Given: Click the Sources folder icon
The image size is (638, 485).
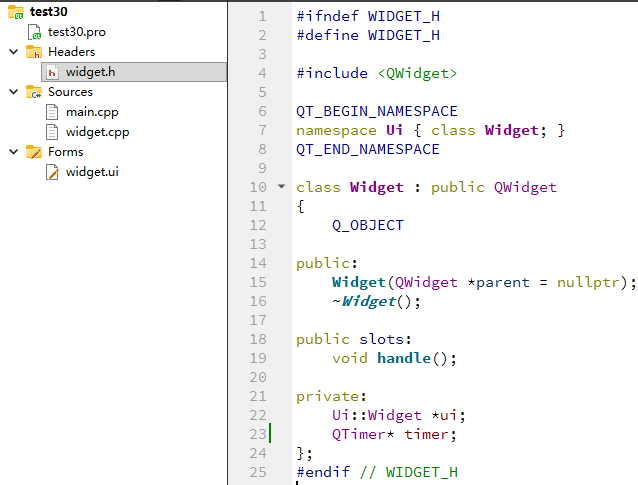Looking at the screenshot, I should point(34,92).
